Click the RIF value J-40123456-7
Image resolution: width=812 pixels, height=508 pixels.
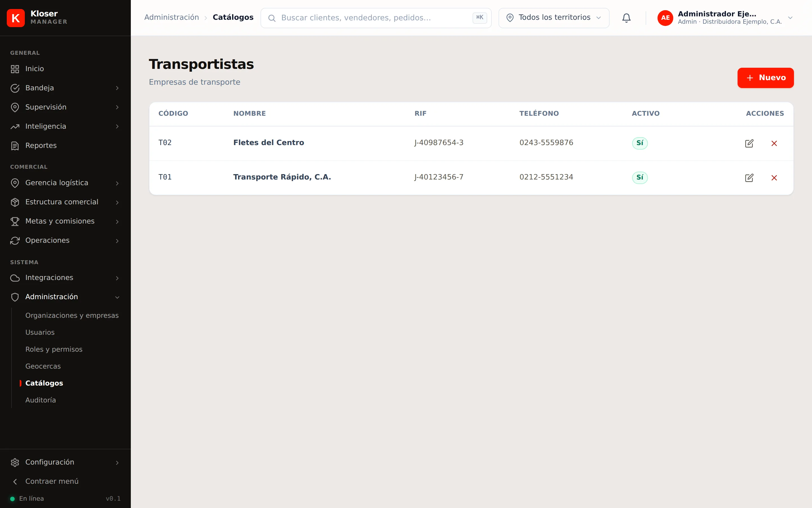(x=438, y=177)
